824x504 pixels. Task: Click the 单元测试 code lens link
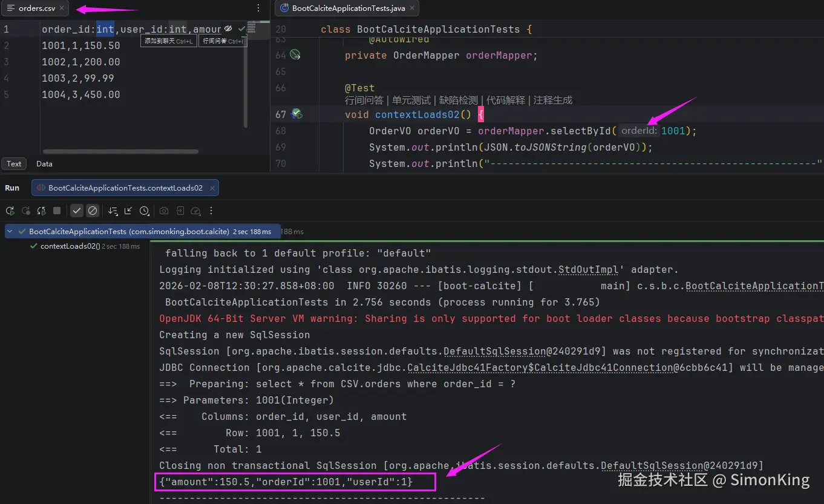pyautogui.click(x=411, y=100)
